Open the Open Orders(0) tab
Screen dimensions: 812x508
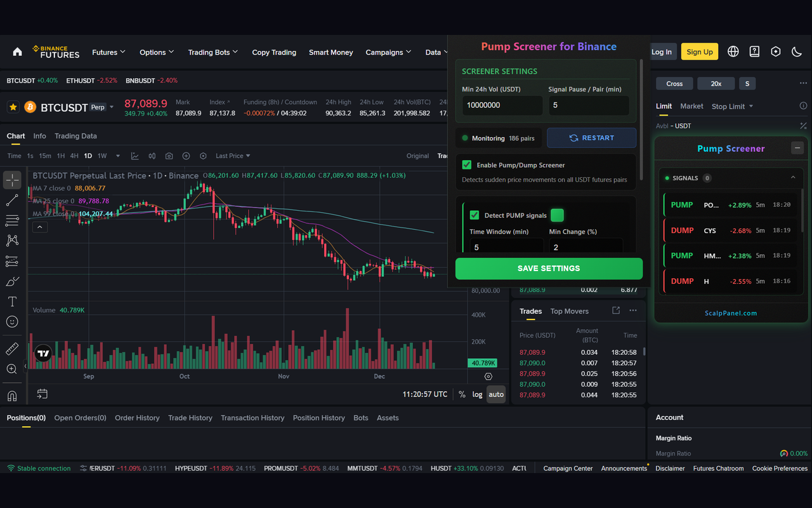point(80,418)
